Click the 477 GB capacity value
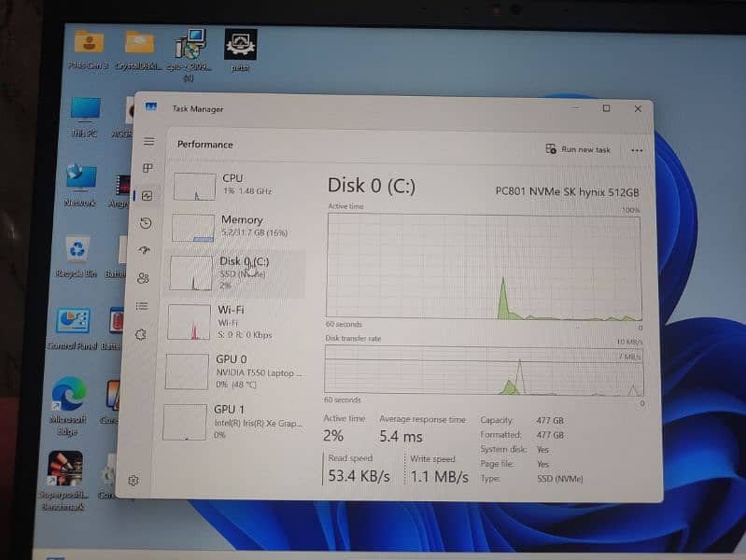Viewport: 746px width, 560px height. 550,421
